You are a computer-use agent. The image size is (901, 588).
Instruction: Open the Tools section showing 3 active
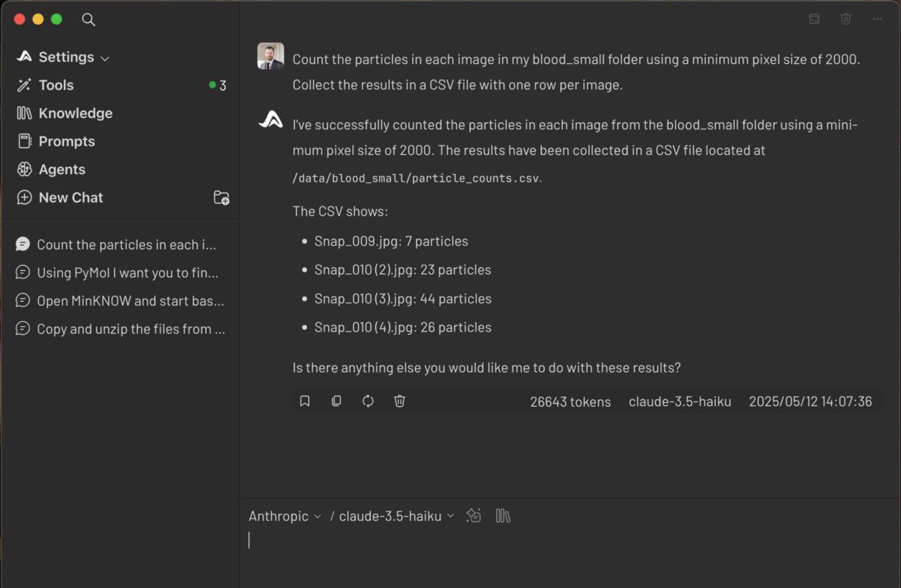[56, 85]
